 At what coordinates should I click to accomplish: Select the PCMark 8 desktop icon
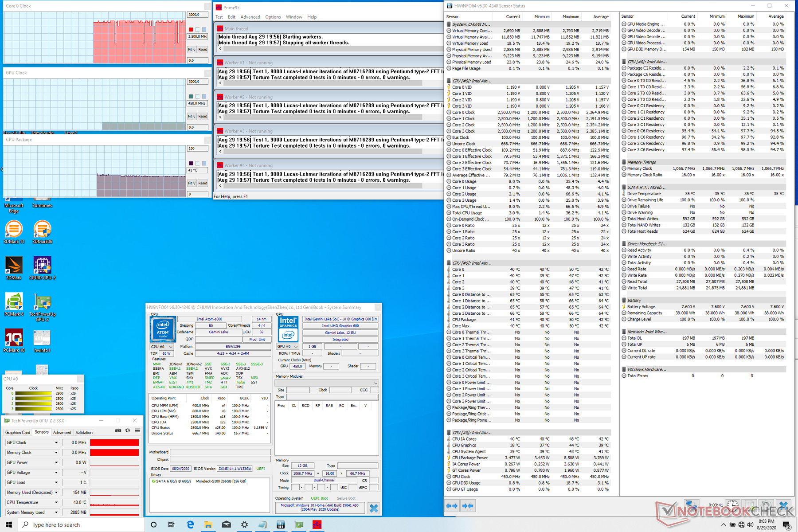tap(14, 304)
